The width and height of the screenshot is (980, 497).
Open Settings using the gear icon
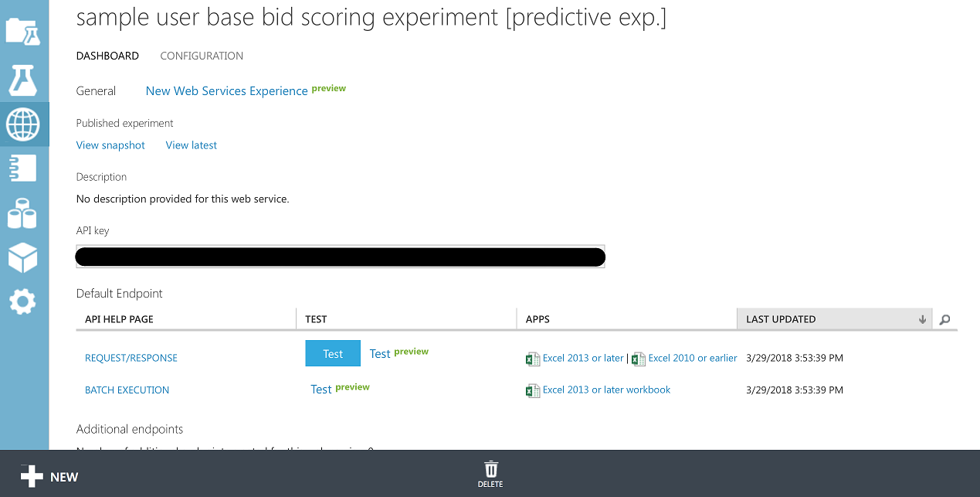pyautogui.click(x=24, y=301)
